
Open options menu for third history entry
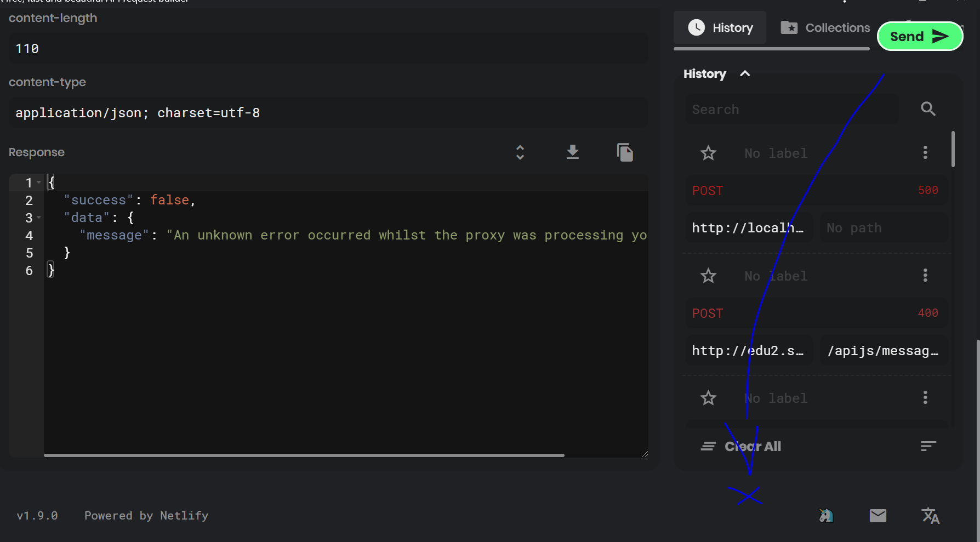point(925,397)
